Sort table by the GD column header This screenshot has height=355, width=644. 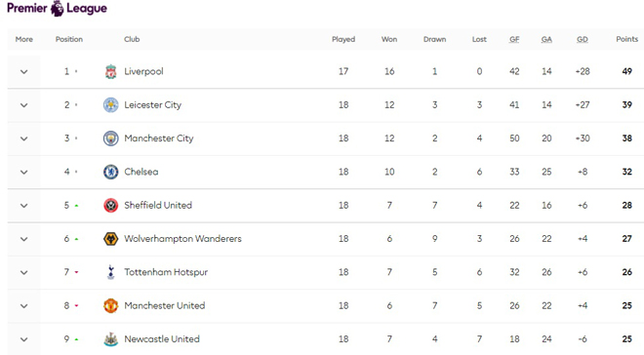582,39
